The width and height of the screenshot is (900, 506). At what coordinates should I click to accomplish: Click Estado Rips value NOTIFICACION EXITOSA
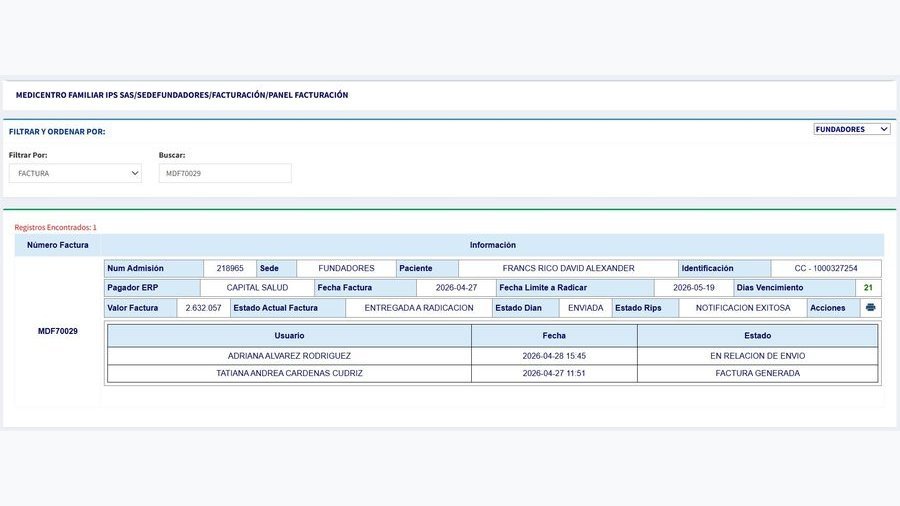coord(743,308)
